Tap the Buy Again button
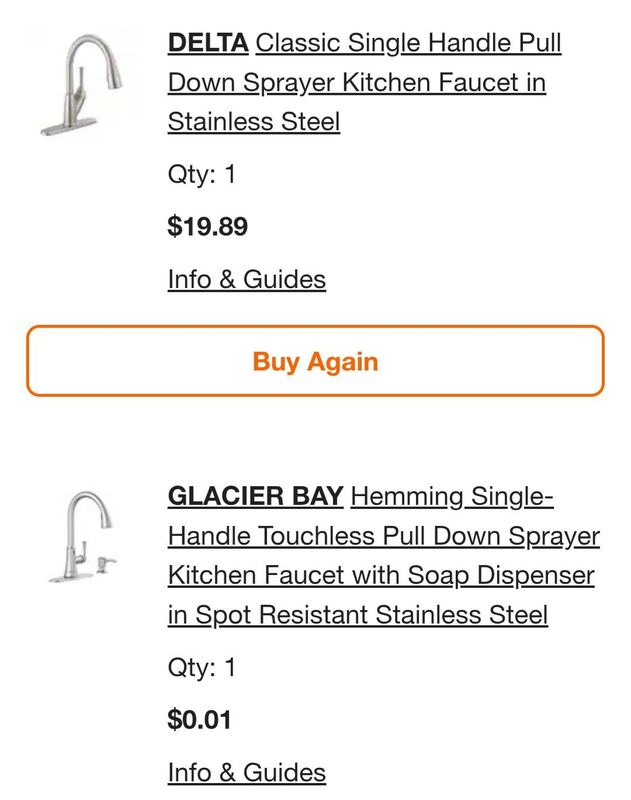This screenshot has width=631, height=800. tap(315, 361)
